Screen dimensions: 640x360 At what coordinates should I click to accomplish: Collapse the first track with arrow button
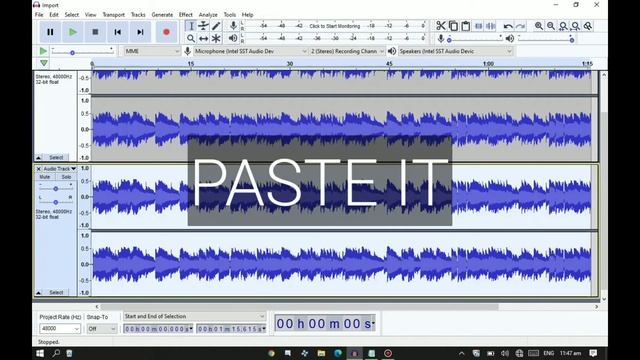tap(39, 157)
